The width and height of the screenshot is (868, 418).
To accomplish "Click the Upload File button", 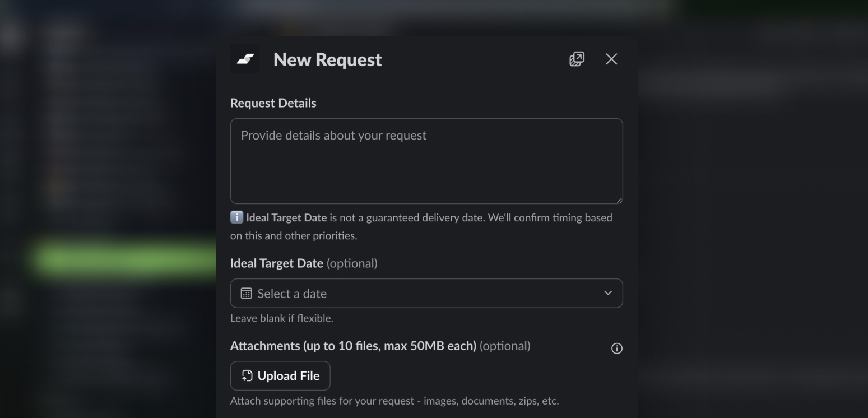I will [x=280, y=375].
